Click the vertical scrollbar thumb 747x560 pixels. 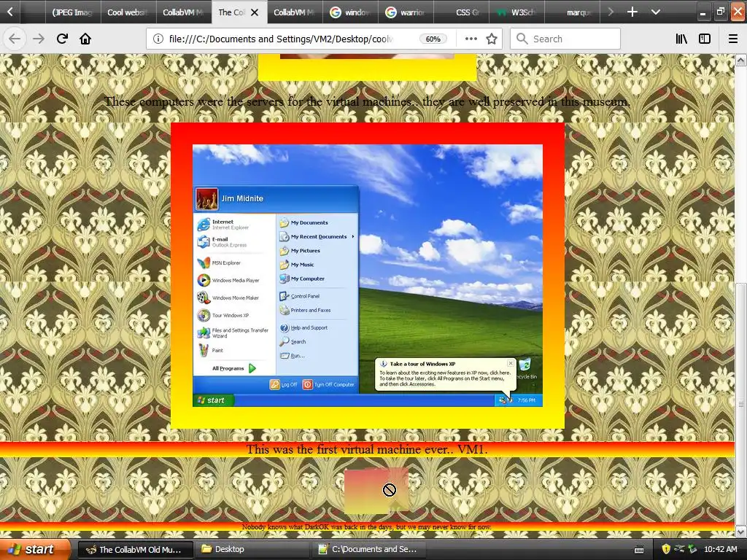tap(740, 402)
